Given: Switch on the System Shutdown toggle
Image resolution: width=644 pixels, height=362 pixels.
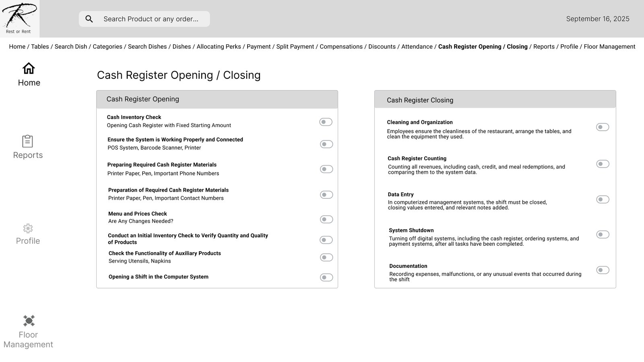Looking at the screenshot, I should 602,234.
